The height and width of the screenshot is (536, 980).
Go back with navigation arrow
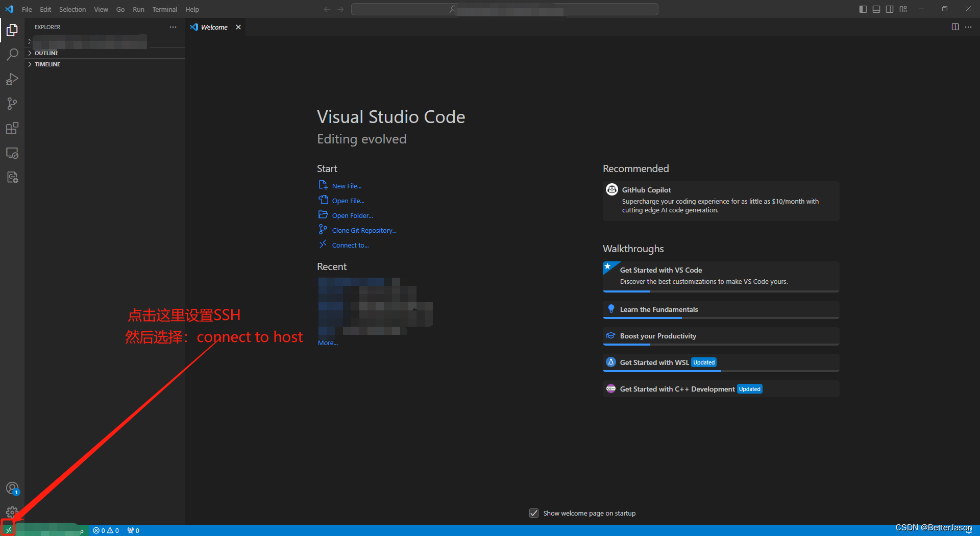(327, 9)
